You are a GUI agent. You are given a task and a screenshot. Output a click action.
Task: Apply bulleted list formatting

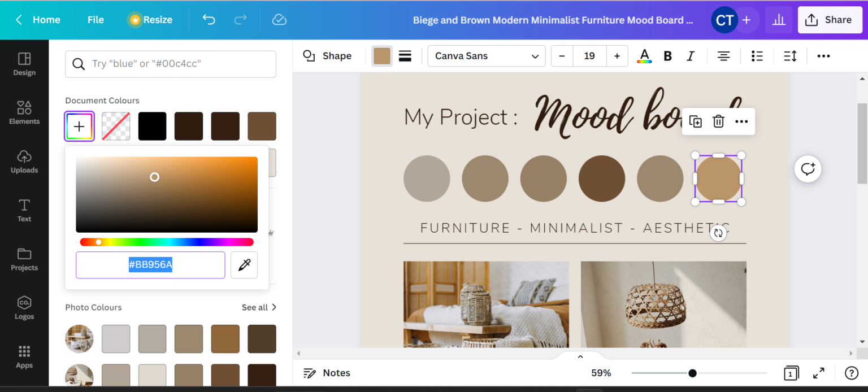(757, 56)
